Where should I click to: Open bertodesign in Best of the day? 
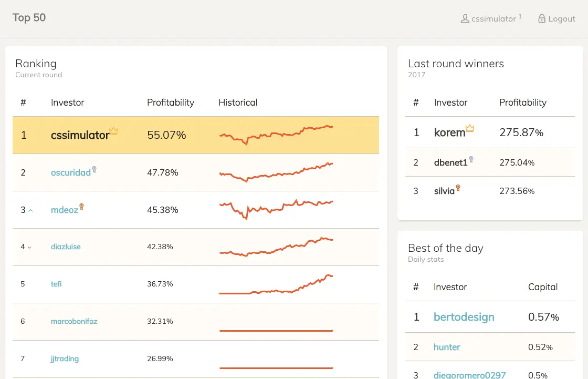pyautogui.click(x=464, y=317)
